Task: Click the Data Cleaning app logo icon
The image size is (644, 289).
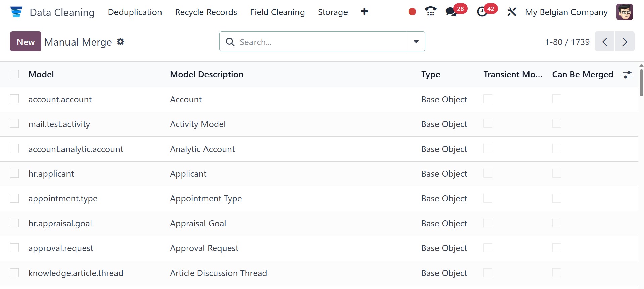Action: 16,12
